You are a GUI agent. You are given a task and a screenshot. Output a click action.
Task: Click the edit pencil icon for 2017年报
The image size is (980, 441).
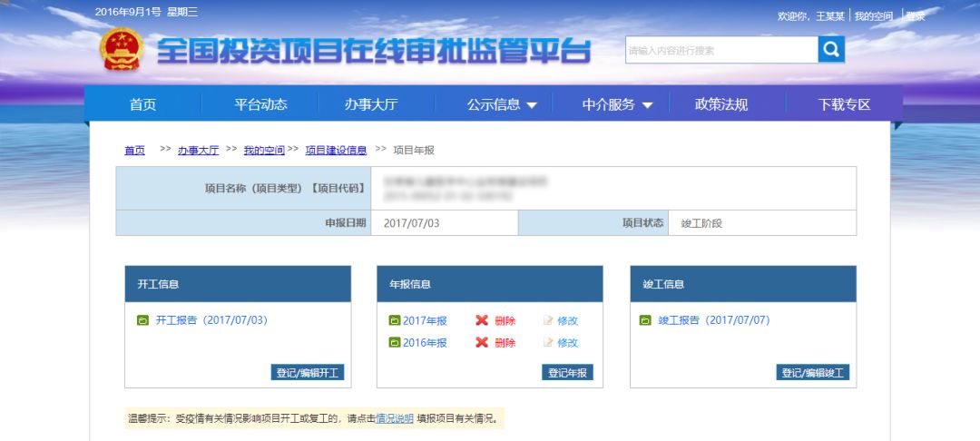548,320
